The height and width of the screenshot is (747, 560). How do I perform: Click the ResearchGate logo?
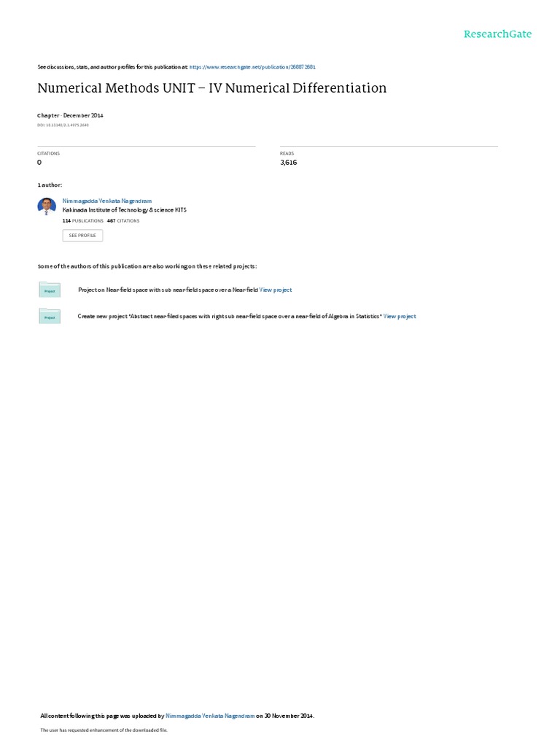point(497,34)
